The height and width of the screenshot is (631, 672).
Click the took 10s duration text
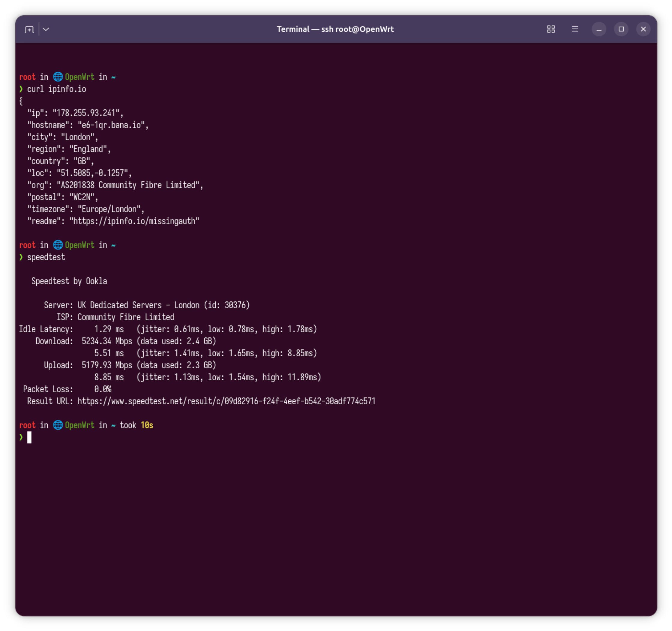pos(136,425)
